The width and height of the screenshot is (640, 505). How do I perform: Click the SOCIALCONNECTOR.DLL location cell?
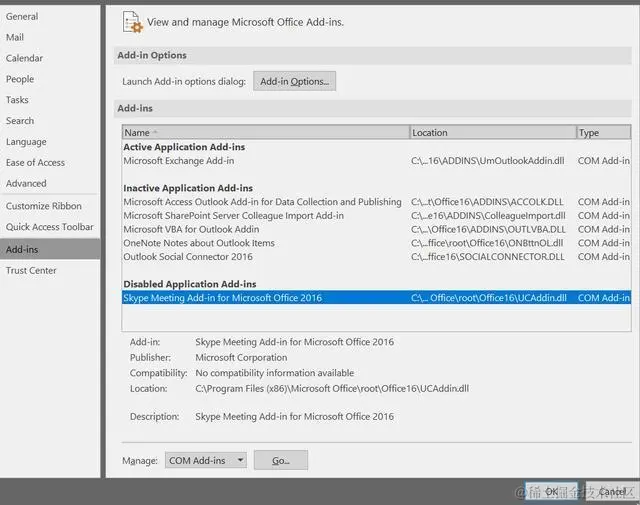click(x=488, y=257)
